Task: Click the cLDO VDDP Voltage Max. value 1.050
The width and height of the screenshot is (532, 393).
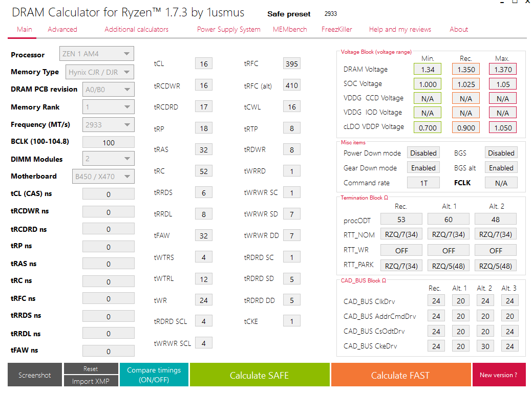Action: (x=503, y=127)
